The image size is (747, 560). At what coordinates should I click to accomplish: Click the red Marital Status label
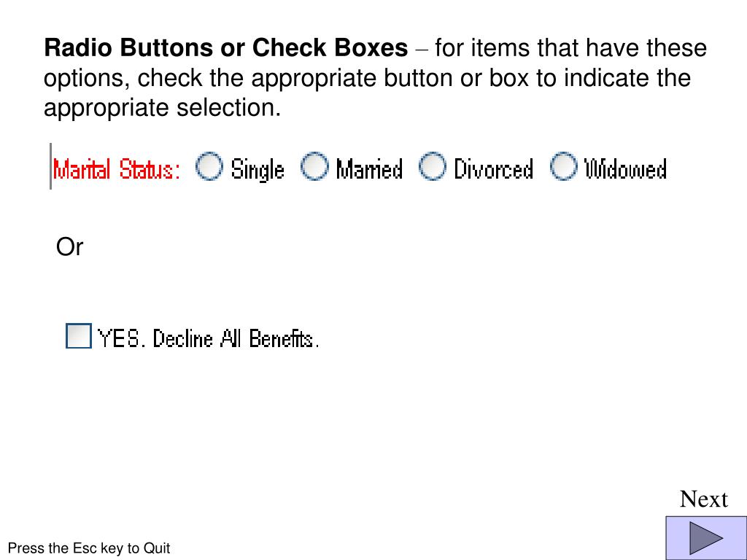(117, 169)
